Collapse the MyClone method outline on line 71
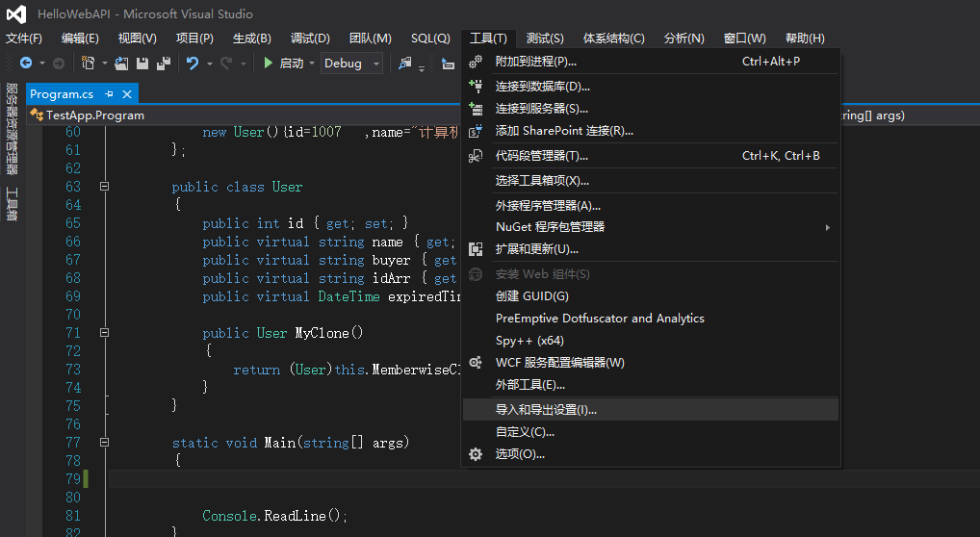The image size is (980, 537). [104, 333]
